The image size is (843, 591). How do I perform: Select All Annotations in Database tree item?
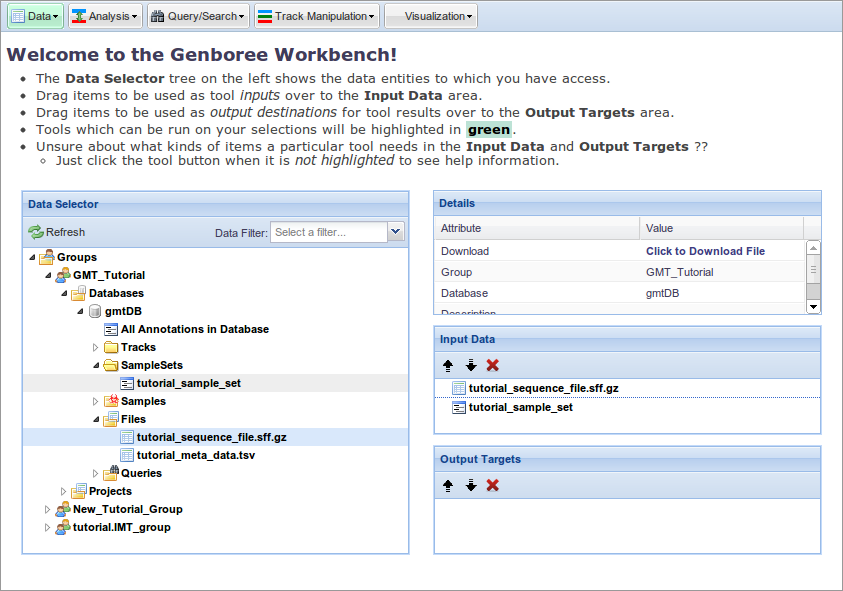click(x=195, y=329)
